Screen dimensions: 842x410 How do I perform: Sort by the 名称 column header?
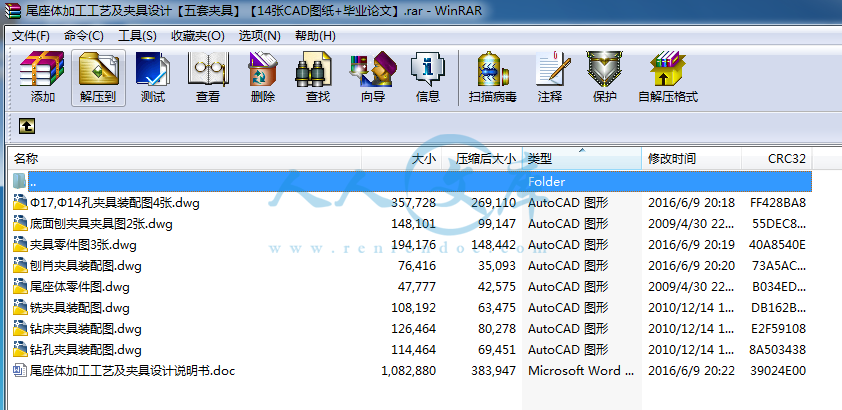[185, 159]
